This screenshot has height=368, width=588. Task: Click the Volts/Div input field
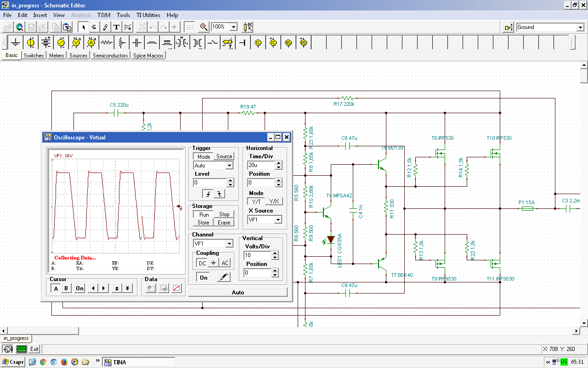[x=257, y=255]
